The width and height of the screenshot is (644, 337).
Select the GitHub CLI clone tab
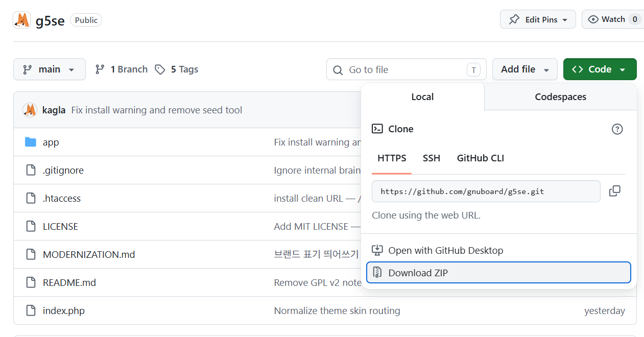tap(481, 158)
